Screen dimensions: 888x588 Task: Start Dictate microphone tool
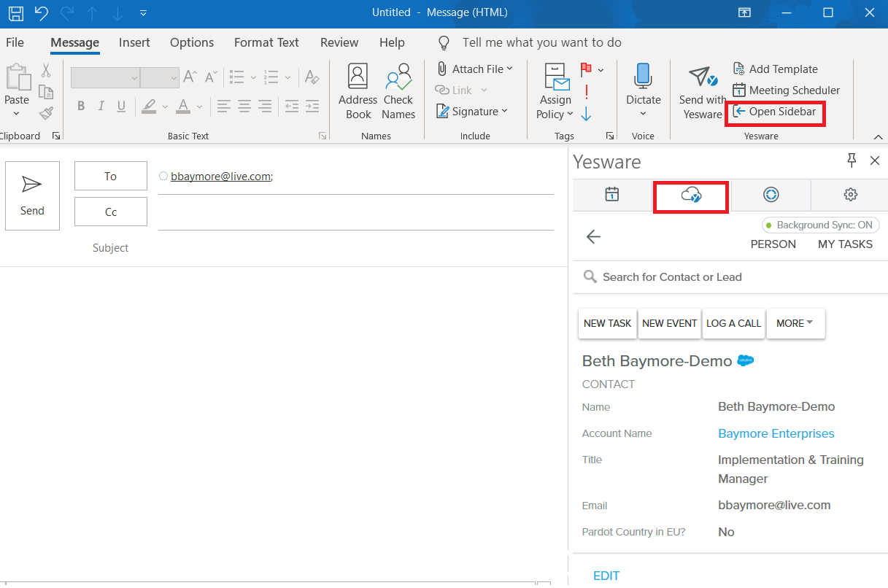point(643,76)
